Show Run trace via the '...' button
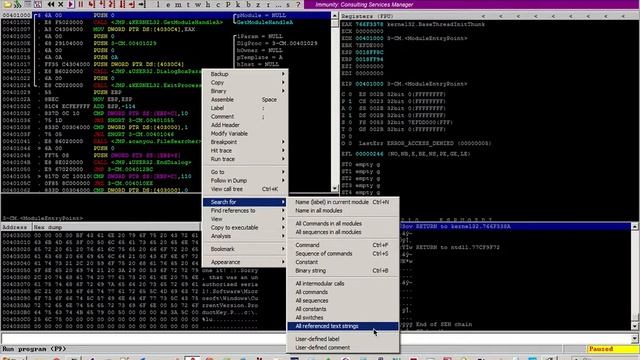The height and width of the screenshot is (360, 640). pyautogui.click(x=278, y=4)
